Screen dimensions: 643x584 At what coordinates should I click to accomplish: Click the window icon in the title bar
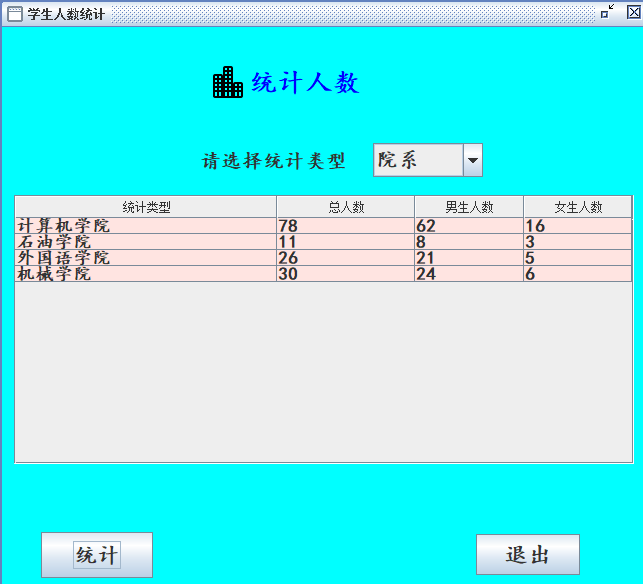pyautogui.click(x=15, y=14)
